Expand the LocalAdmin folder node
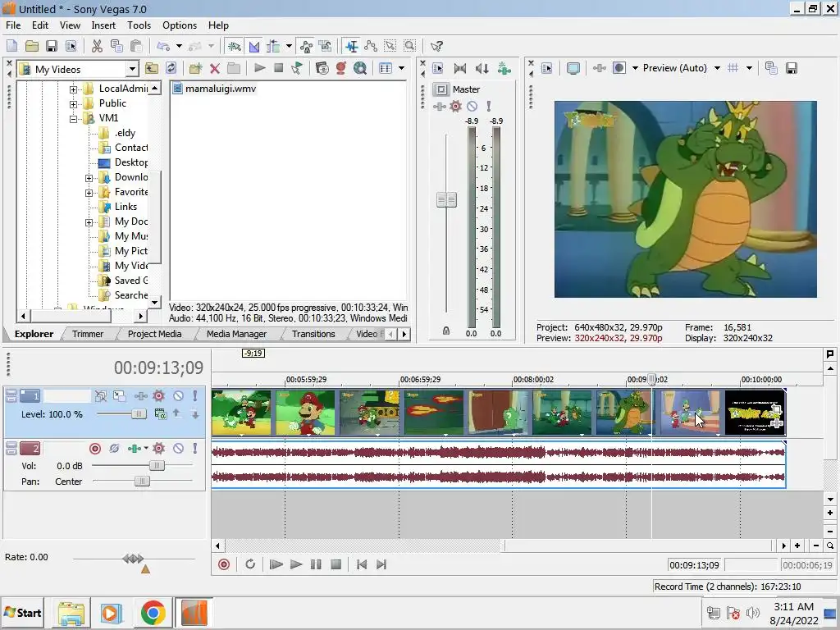Image resolution: width=840 pixels, height=630 pixels. (x=73, y=89)
